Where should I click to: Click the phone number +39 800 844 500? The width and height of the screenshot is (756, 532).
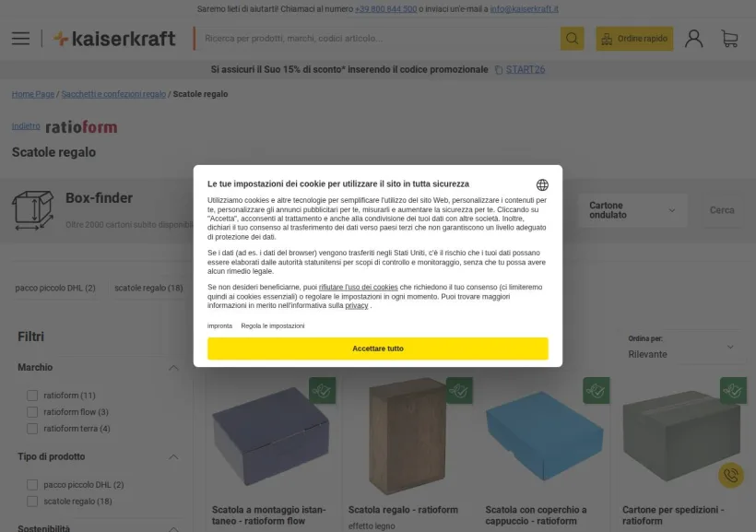[385, 9]
